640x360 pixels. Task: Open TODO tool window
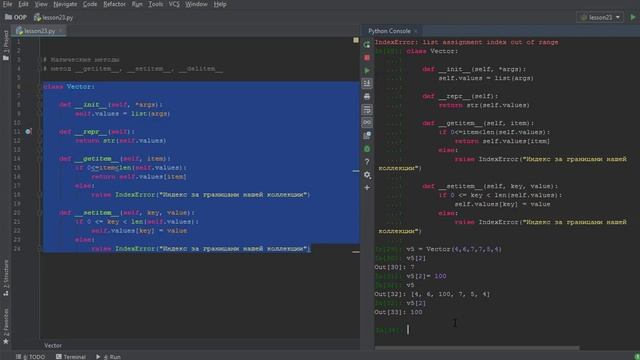click(31, 357)
